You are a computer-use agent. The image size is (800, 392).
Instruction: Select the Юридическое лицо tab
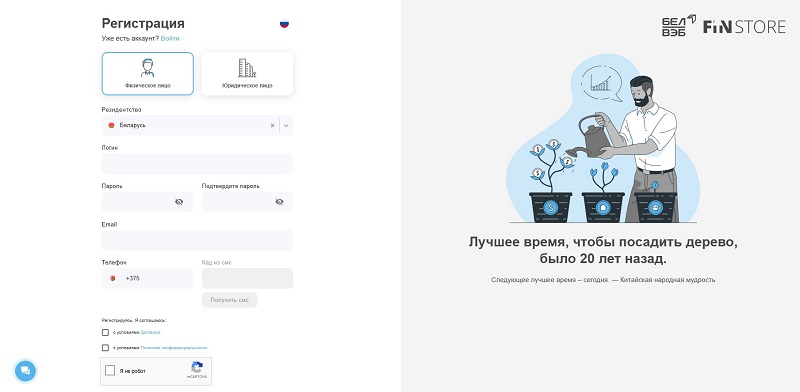coord(247,74)
